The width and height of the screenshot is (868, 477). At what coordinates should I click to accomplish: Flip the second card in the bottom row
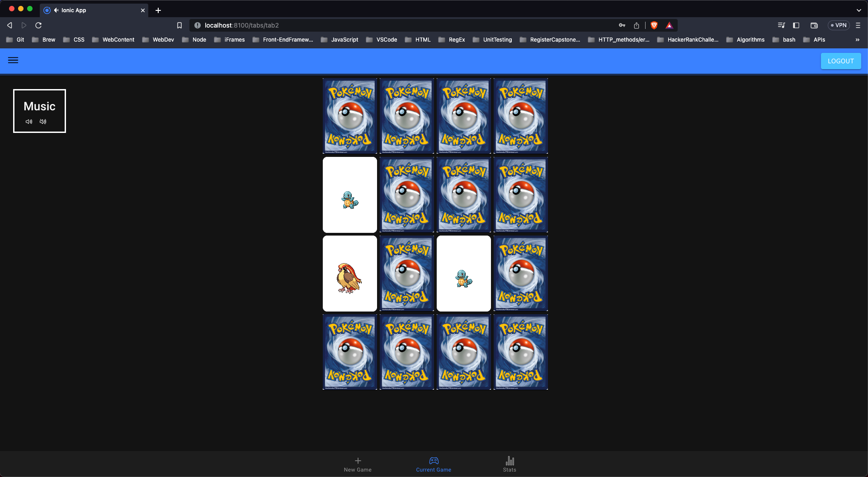point(407,352)
